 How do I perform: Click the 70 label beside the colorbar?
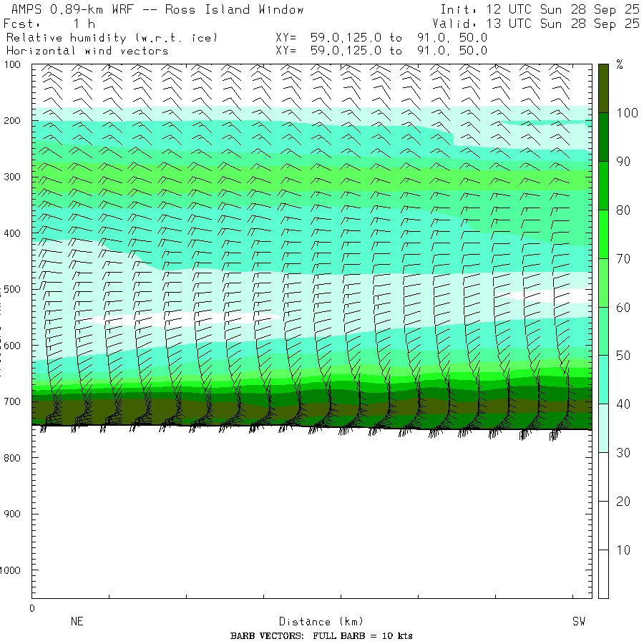coord(623,259)
